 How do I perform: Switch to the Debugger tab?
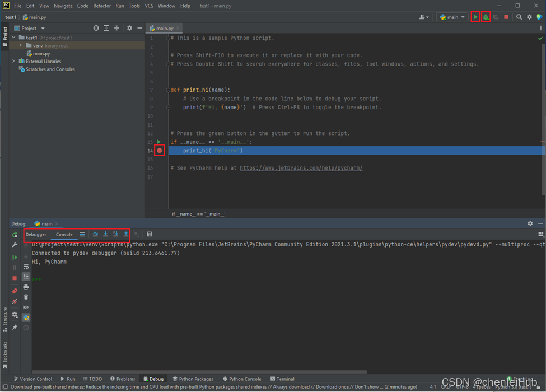[x=36, y=234]
